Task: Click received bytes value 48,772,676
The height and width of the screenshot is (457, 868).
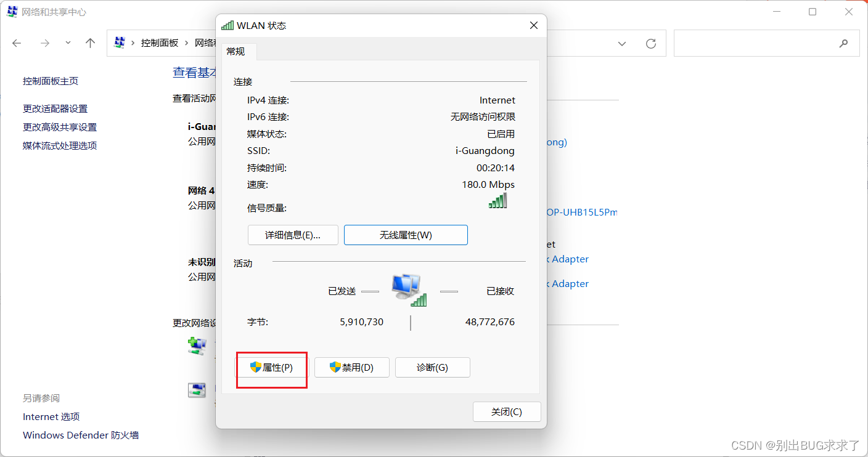Action: (490, 322)
